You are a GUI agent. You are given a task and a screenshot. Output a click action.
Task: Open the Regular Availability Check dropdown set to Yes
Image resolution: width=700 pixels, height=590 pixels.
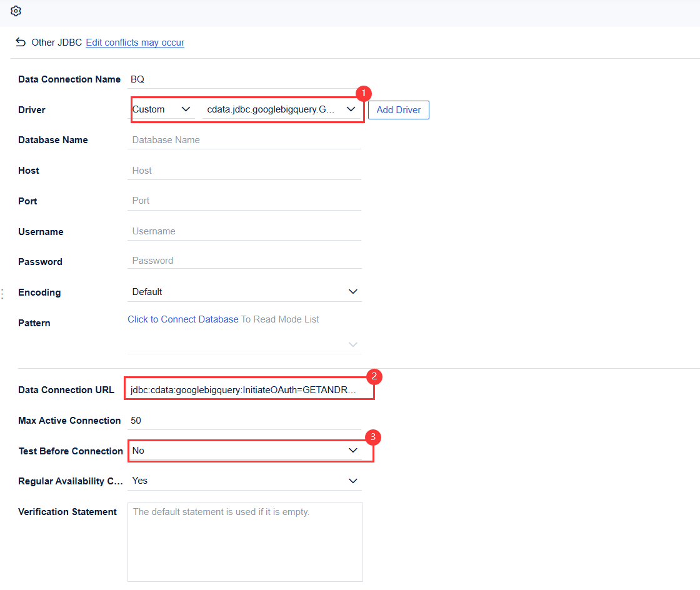pyautogui.click(x=244, y=481)
